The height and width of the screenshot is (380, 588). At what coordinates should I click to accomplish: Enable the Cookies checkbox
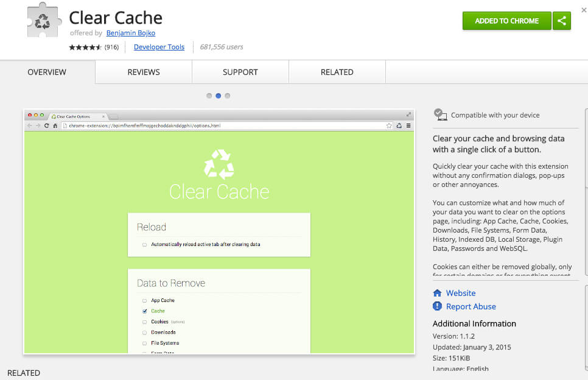tap(144, 322)
